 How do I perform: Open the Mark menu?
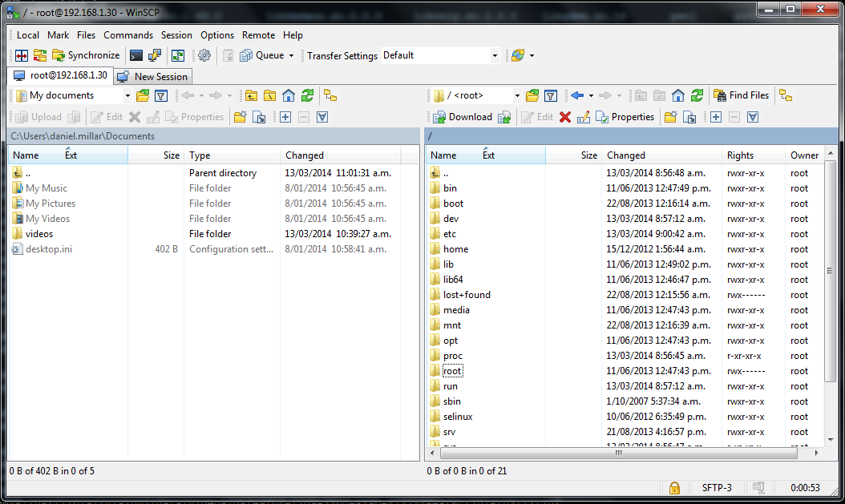click(59, 35)
